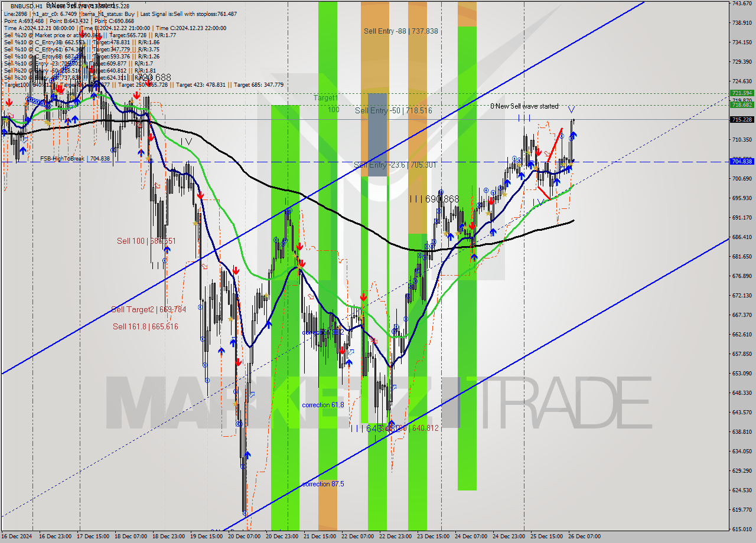This screenshot has height=543, width=756.
Task: Click the '17 Dec 15:00' time axis label
Action: click(92, 537)
